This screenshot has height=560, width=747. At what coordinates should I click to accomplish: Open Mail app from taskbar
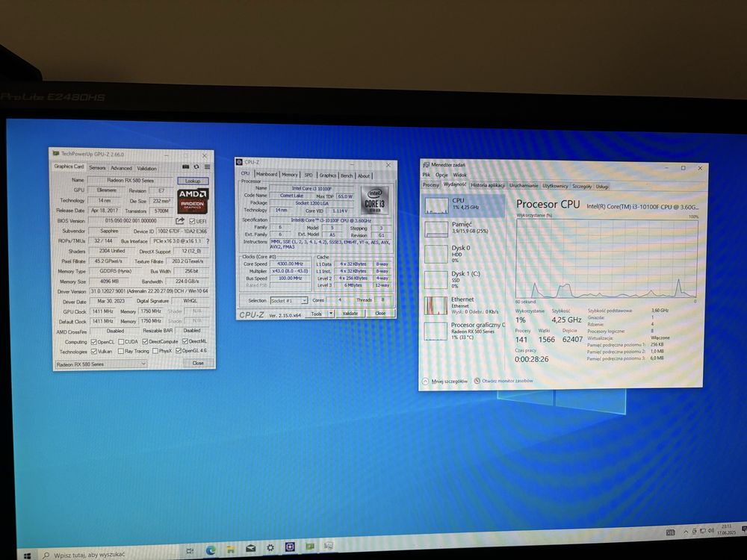pos(250,548)
